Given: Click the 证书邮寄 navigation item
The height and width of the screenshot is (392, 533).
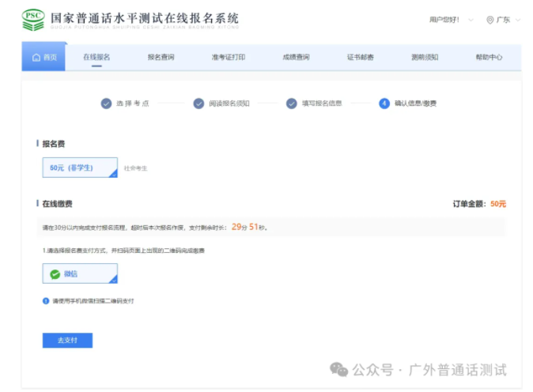Looking at the screenshot, I should pos(360,58).
